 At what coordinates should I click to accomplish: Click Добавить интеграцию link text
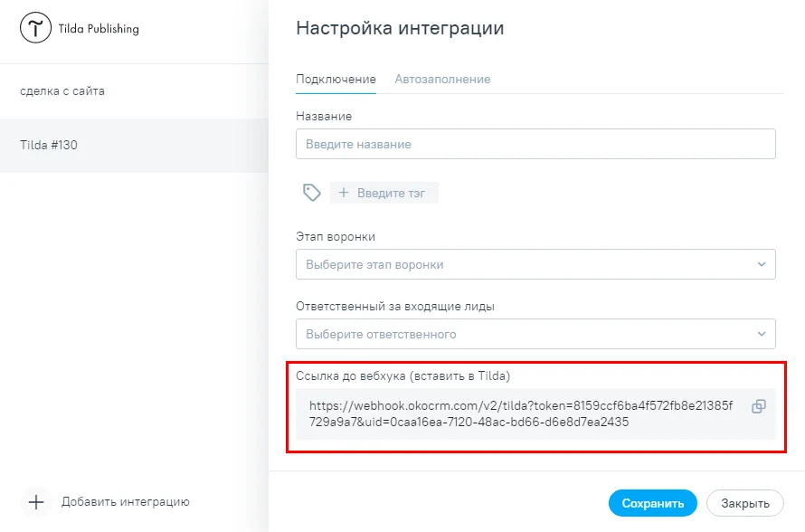pos(126,502)
